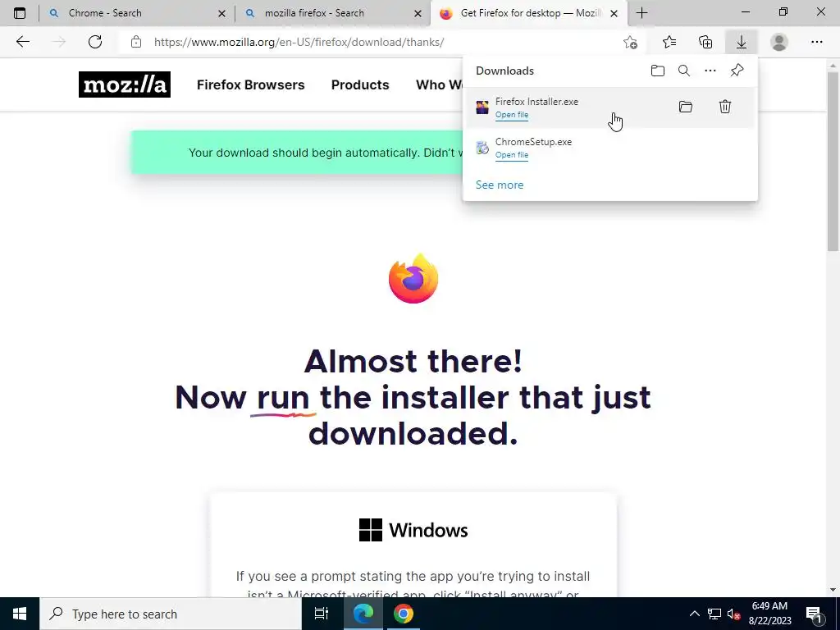
Task: Open the notification center
Action: (814, 614)
